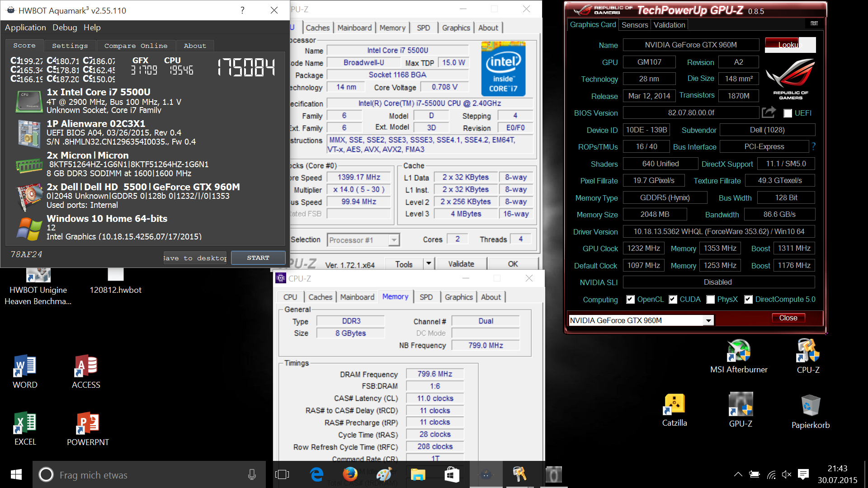
Task: Open SPD tab in lower CPU-Z window
Action: [426, 297]
